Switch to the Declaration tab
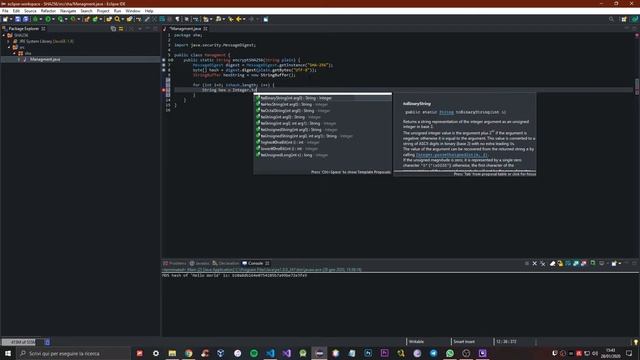Screen dimensions: 640x360 226,263
